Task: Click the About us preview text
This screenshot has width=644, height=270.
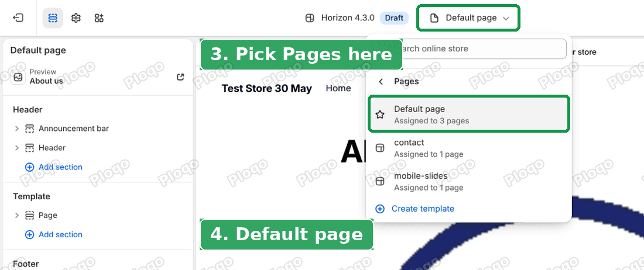Action: [46, 81]
